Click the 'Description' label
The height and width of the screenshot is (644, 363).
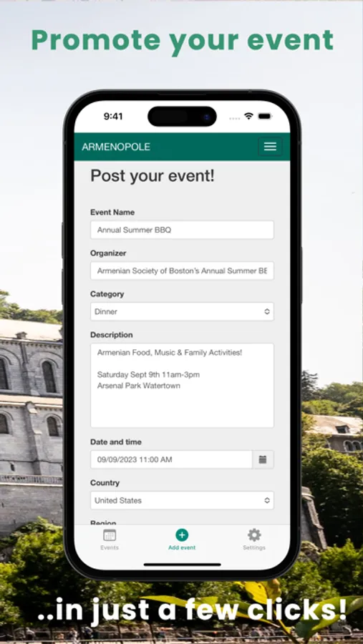(112, 335)
